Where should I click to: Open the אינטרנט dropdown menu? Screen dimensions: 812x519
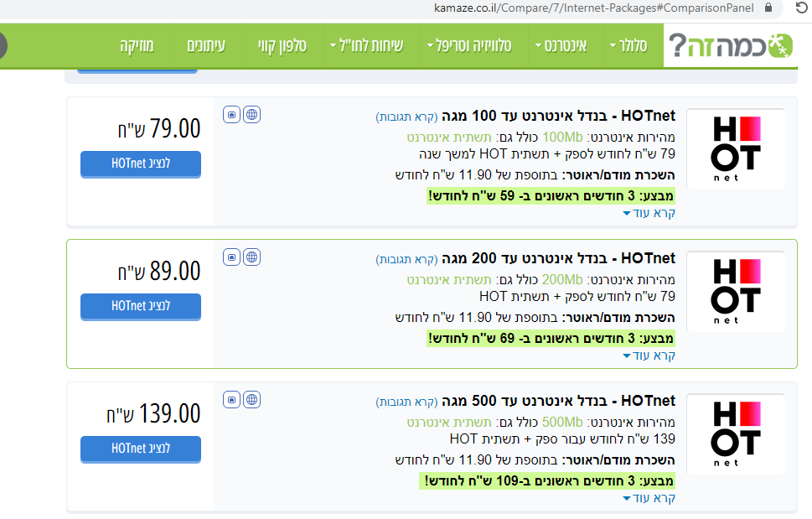[561, 45]
